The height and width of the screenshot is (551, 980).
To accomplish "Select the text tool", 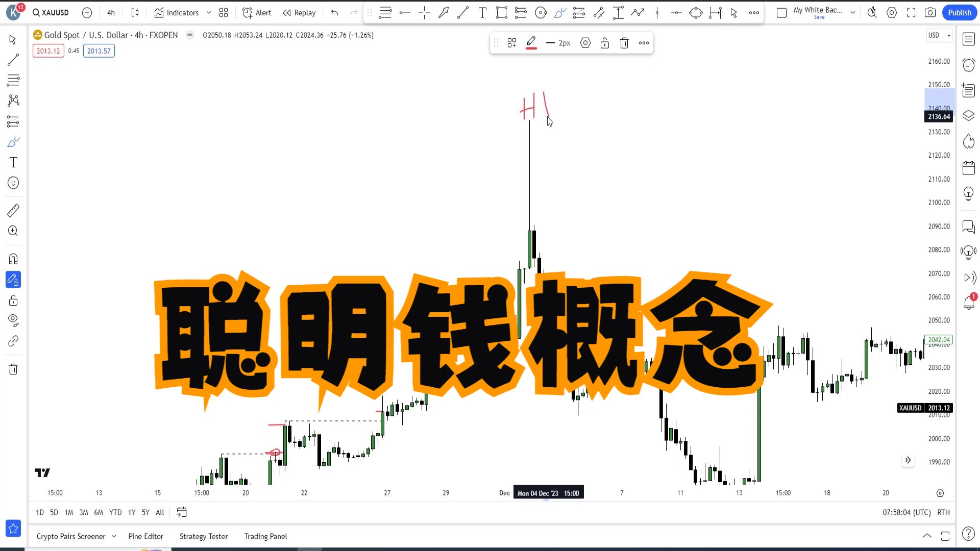I will coord(13,163).
